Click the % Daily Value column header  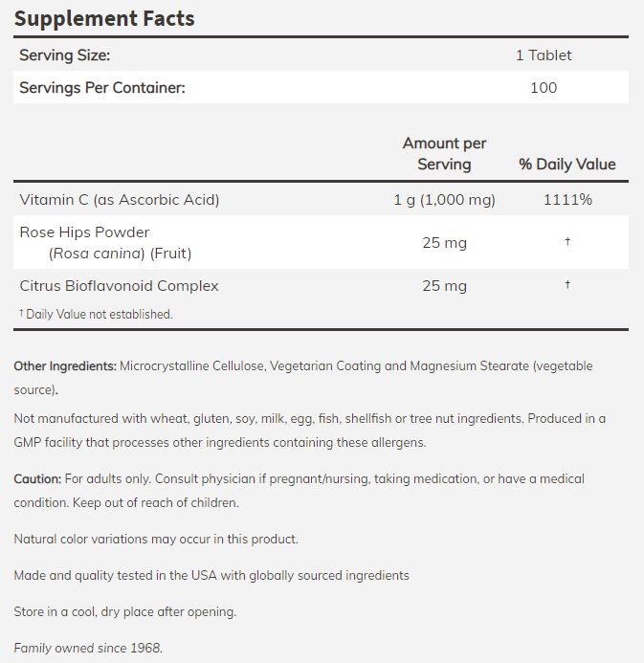(x=566, y=164)
